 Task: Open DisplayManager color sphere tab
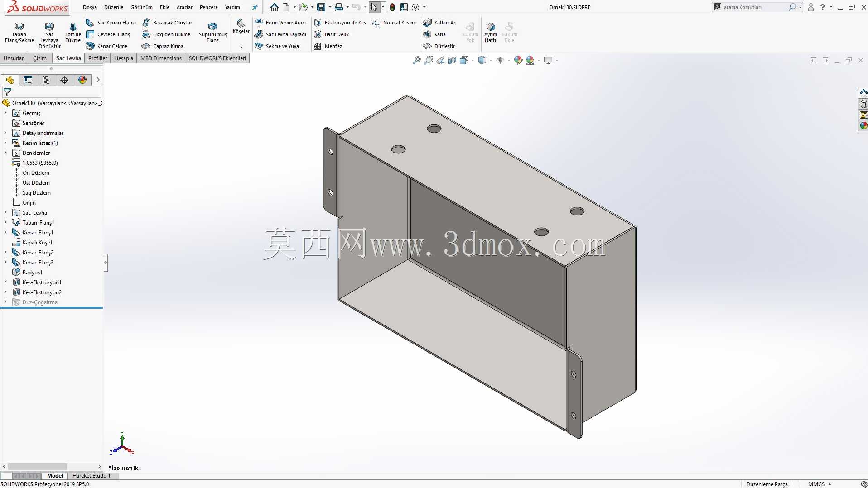click(x=82, y=80)
